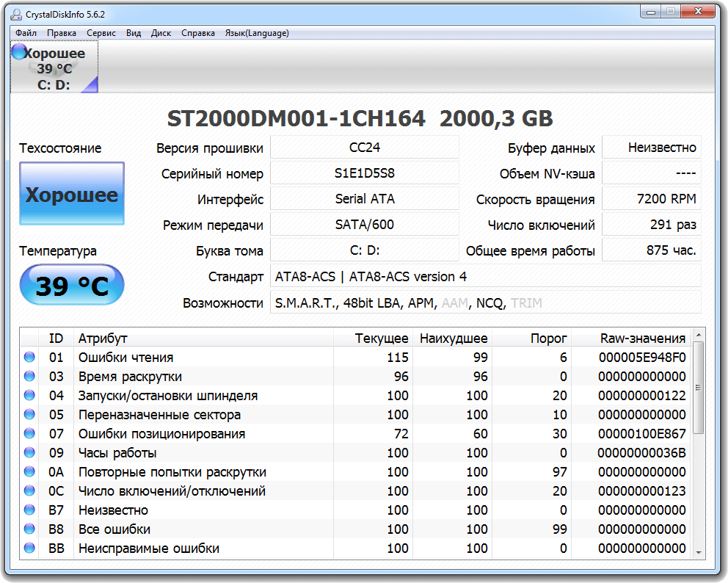Click the serial number field S1E1D5S8

pyautogui.click(x=364, y=173)
